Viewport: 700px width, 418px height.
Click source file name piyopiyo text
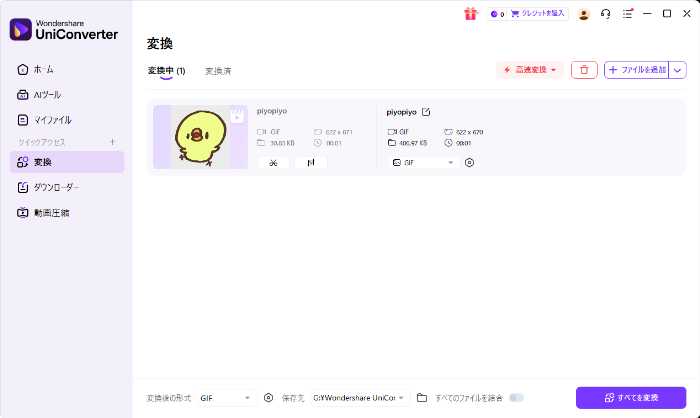click(272, 111)
